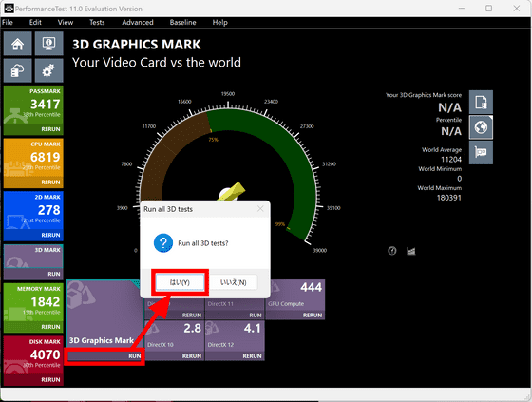Screen dimensions: 532x402
Task: Rerun the Memory Mark test
Action: pyautogui.click(x=50, y=327)
